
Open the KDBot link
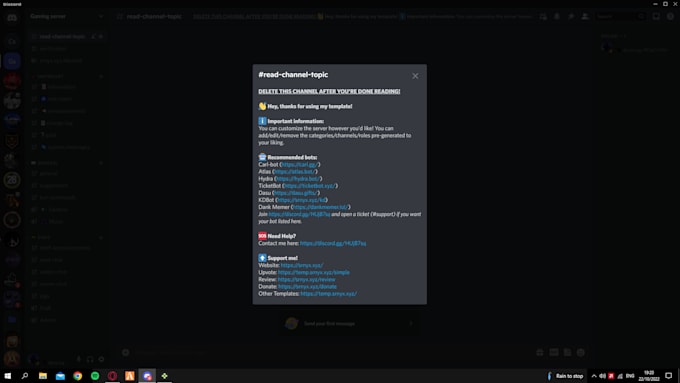(x=301, y=200)
